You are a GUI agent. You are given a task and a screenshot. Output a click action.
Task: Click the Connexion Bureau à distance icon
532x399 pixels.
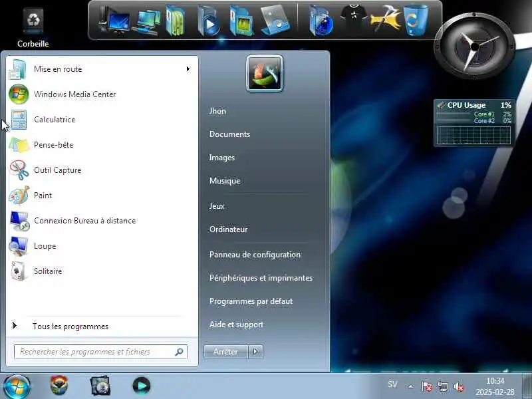click(19, 221)
